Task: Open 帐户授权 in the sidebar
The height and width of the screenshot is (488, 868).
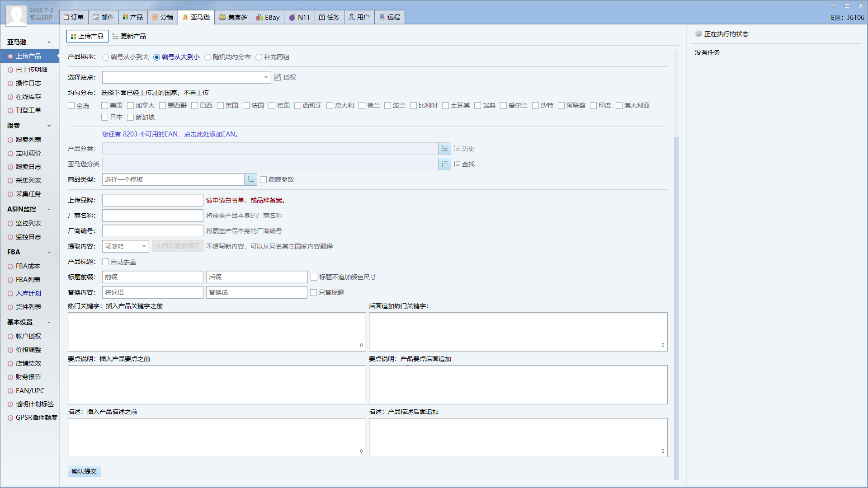Action: tap(29, 336)
